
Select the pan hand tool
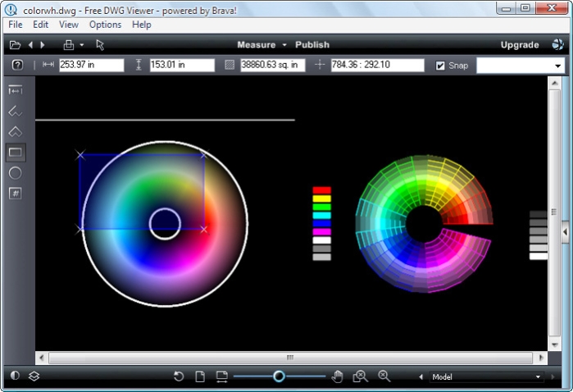pyautogui.click(x=337, y=376)
